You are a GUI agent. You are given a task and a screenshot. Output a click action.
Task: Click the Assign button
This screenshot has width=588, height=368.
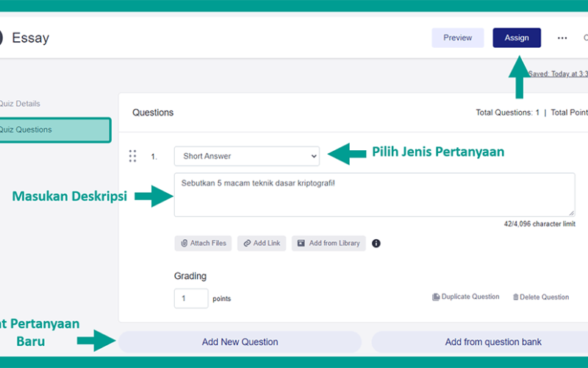517,38
